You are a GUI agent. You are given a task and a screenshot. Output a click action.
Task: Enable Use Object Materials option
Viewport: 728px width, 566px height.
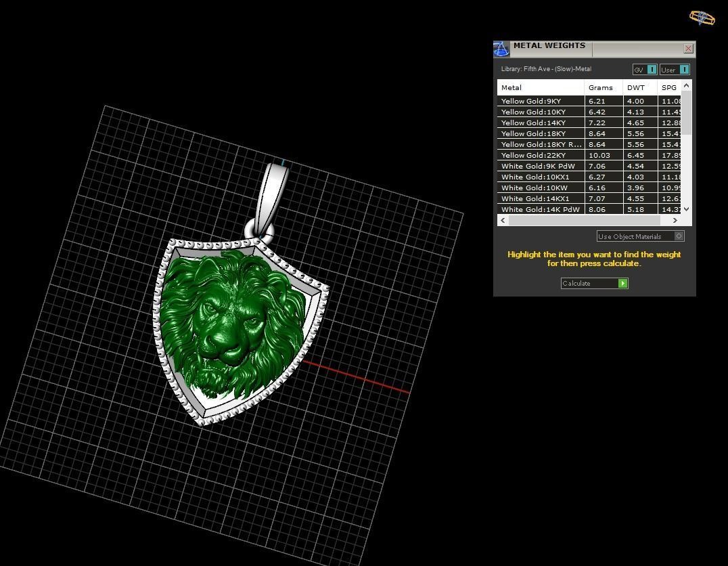click(x=640, y=236)
